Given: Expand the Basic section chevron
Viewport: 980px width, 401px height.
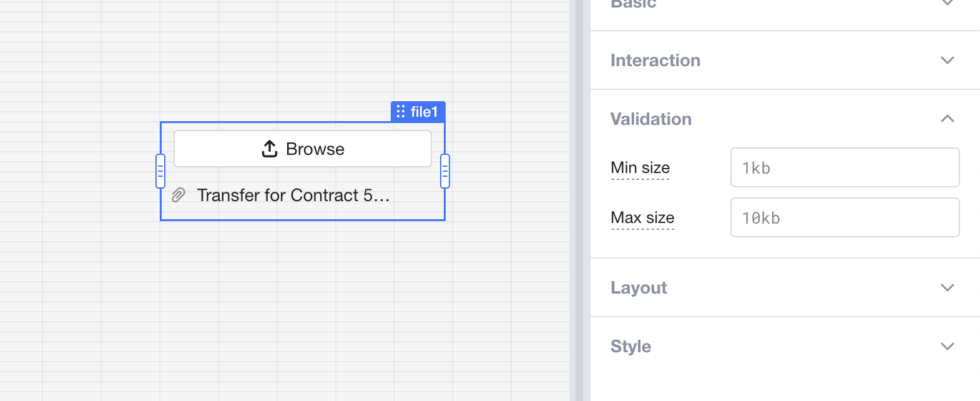Looking at the screenshot, I should (947, 4).
